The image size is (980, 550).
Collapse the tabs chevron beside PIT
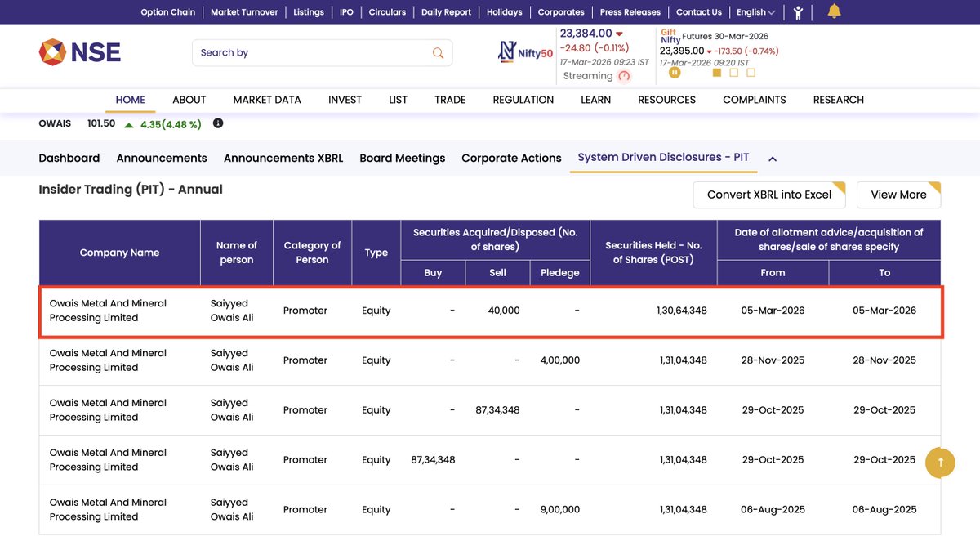pyautogui.click(x=773, y=159)
